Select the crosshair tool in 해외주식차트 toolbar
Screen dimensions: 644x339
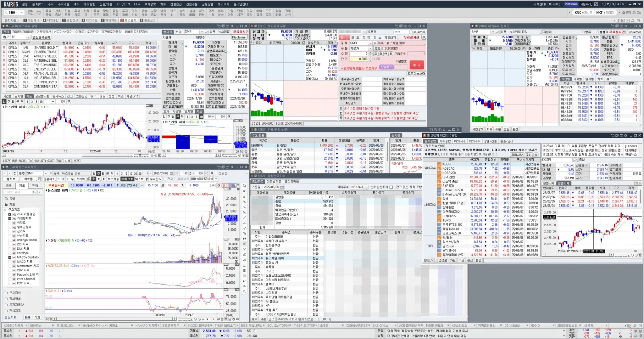click(93, 179)
